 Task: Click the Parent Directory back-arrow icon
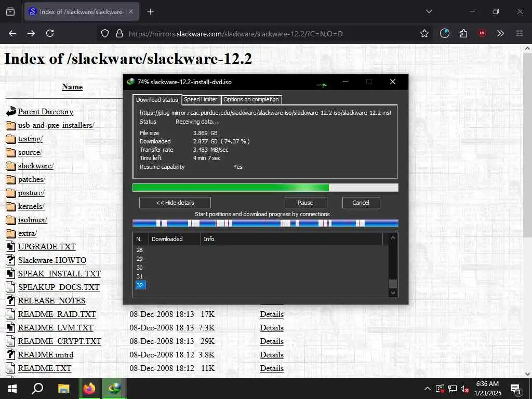pos(11,111)
